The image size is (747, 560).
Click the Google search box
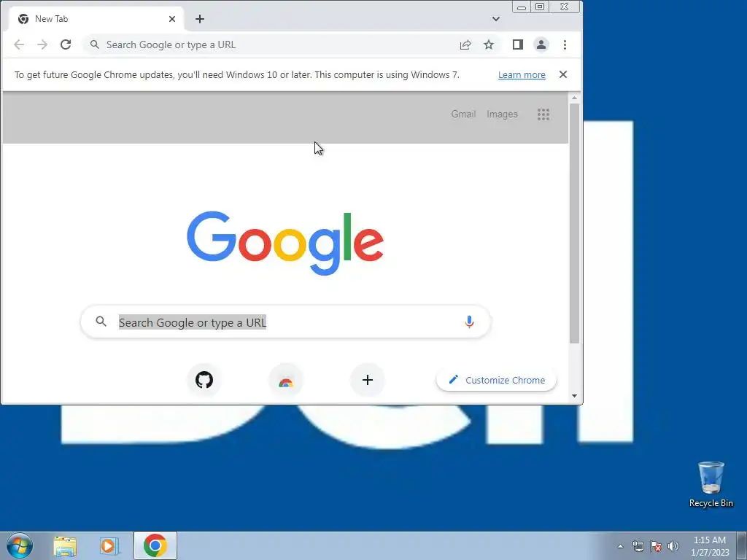tap(286, 322)
